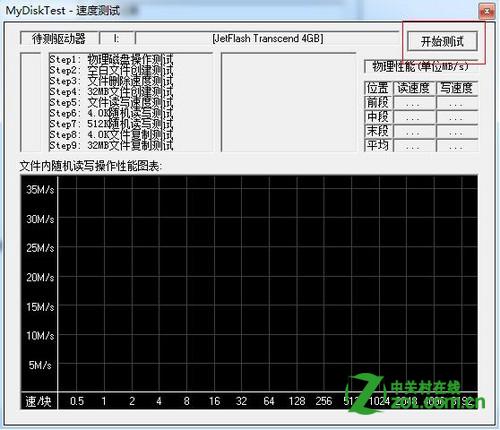
Task: Select Step6 4.0K随机读写测试 line
Action: coord(111,113)
